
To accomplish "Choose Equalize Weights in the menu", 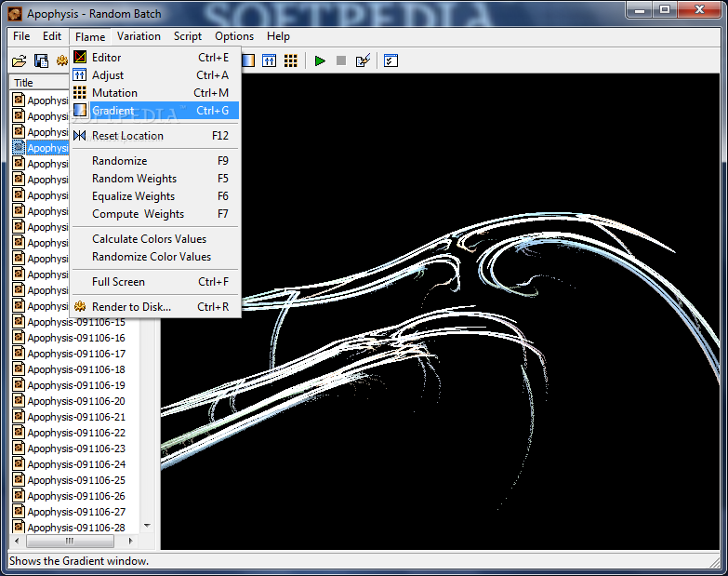I will click(x=155, y=195).
